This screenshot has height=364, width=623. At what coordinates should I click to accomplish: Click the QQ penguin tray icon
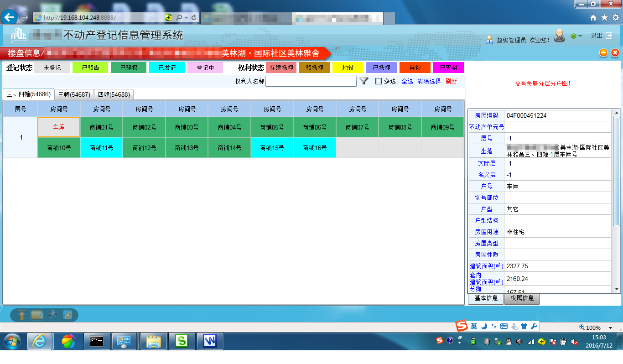pos(508,341)
